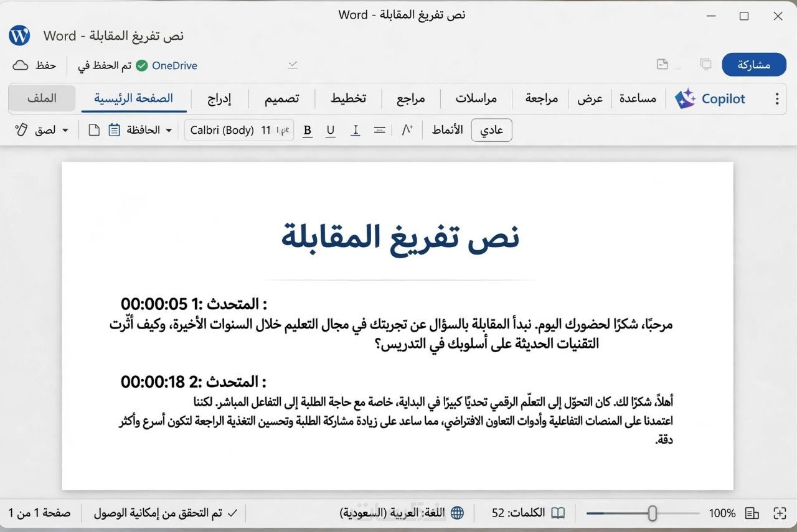Image resolution: width=797 pixels, height=532 pixels.
Task: Click the blank page icon beside clipboard
Action: tap(94, 130)
